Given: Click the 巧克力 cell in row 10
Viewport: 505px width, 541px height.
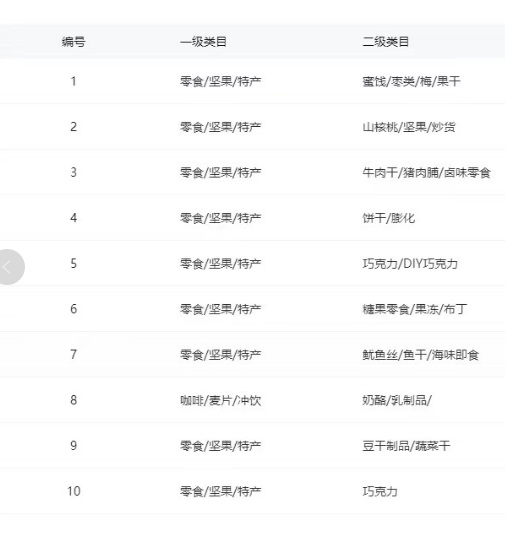Looking at the screenshot, I should (x=380, y=491).
